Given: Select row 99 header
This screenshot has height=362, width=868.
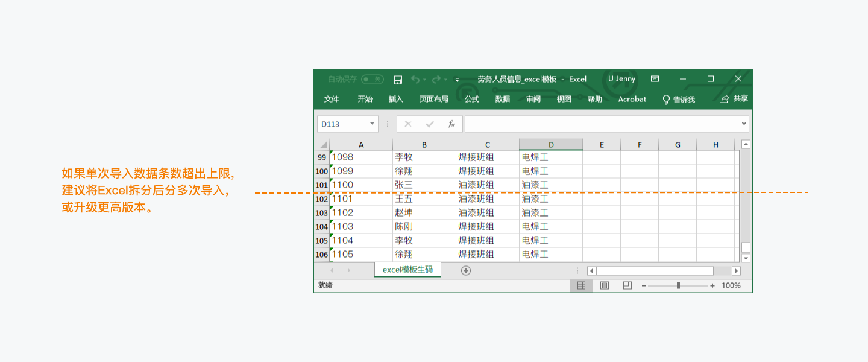Looking at the screenshot, I should 322,157.
